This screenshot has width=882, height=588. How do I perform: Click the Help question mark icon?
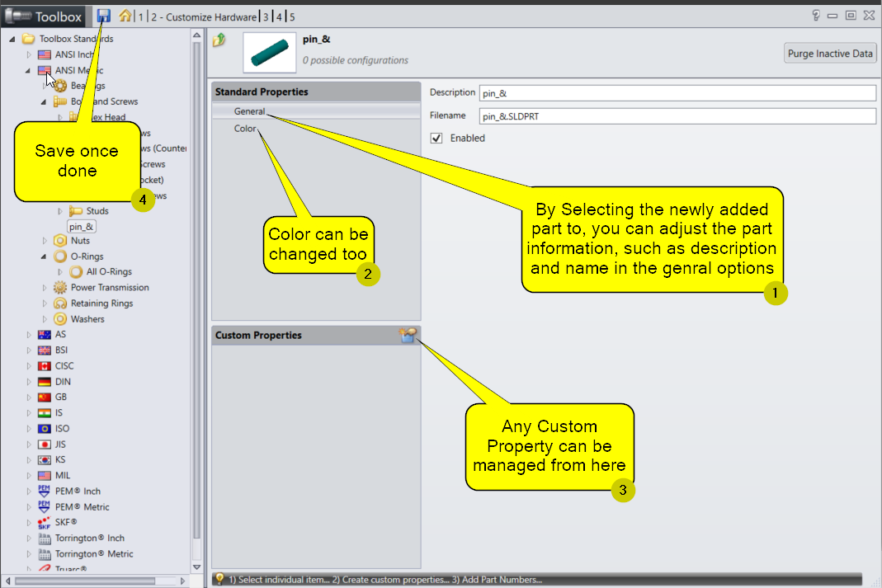(816, 16)
